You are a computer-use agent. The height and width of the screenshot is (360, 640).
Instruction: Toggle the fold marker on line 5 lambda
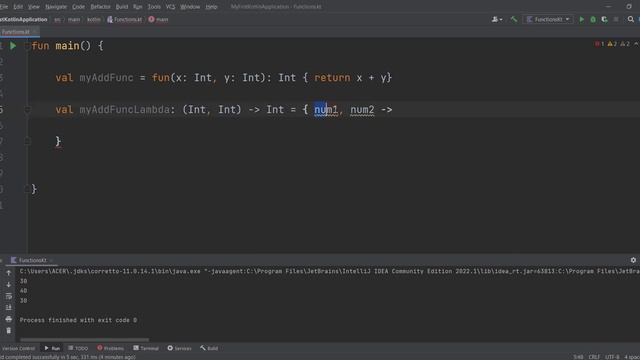click(27, 109)
